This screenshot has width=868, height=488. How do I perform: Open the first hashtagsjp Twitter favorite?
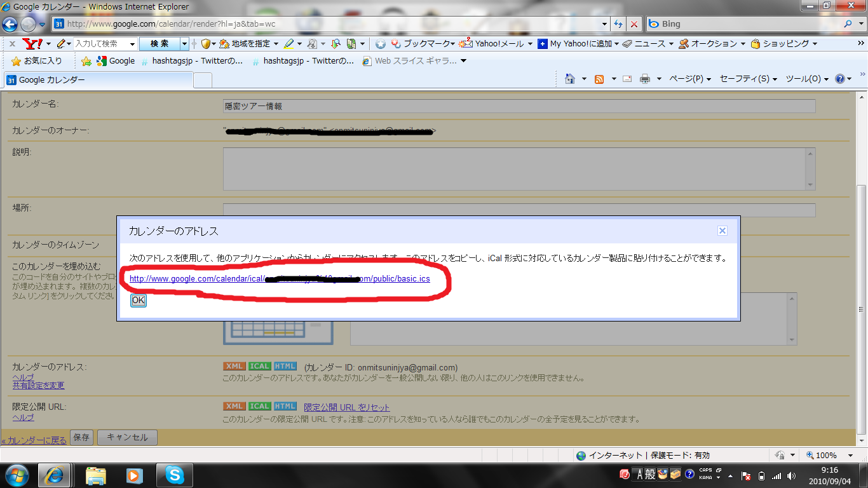click(192, 61)
